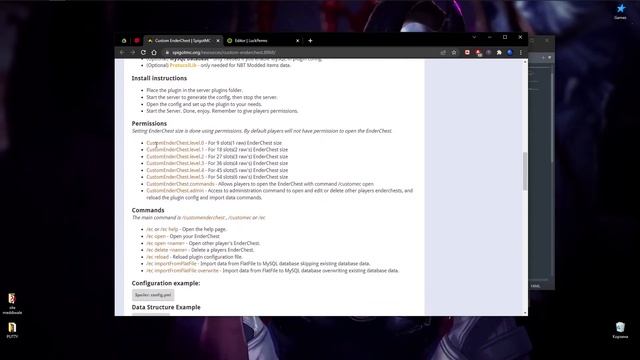Open the gray circular extension icon
This screenshot has height=360, width=640.
(489, 52)
